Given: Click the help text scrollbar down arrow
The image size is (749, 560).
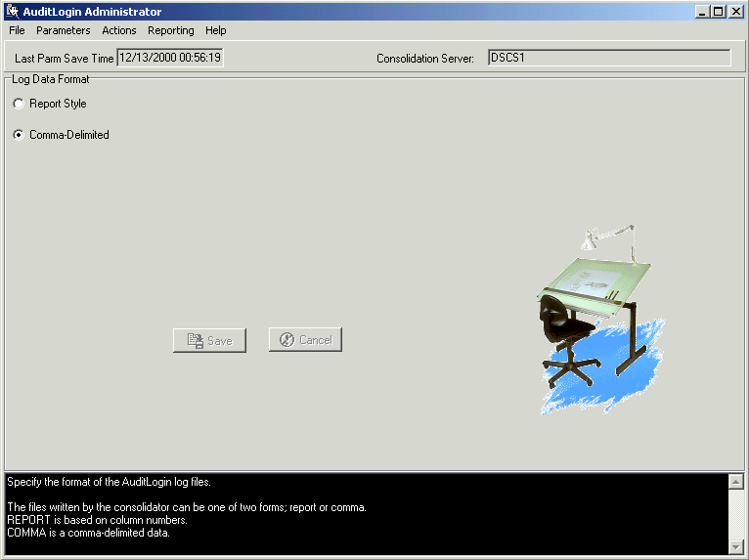Looking at the screenshot, I should click(x=735, y=547).
